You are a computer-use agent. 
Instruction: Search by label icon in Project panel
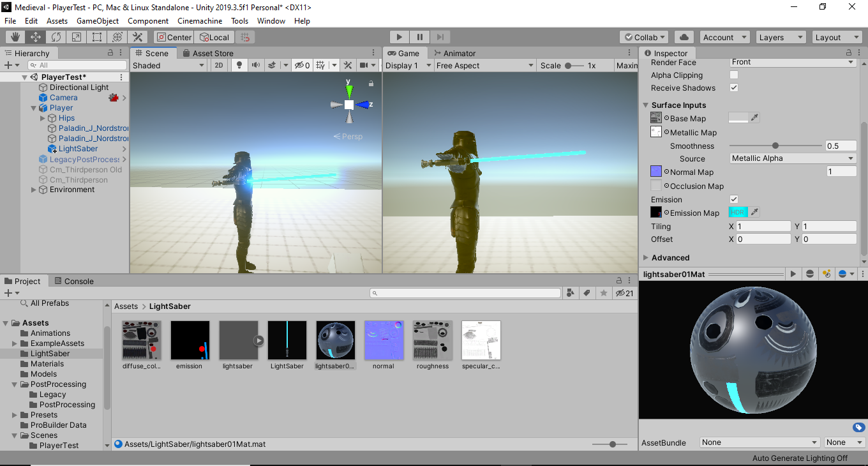point(587,293)
